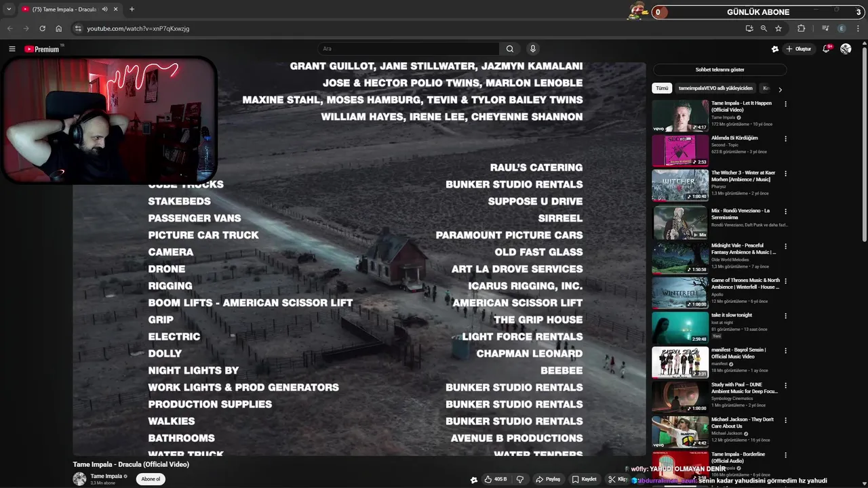Click Oluştur create button
This screenshot has width=868, height=488.
[x=799, y=49]
